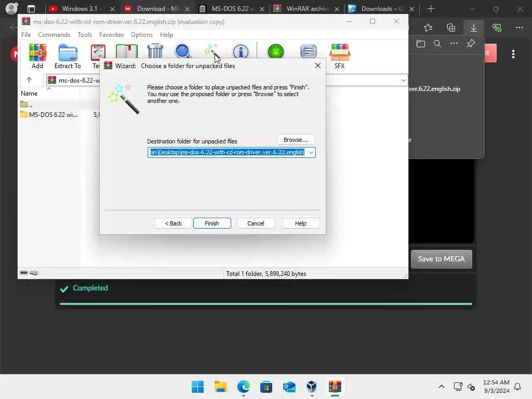This screenshot has height=399, width=532.
Task: Open the browser tab actions menu icon
Action: pos(31,9)
